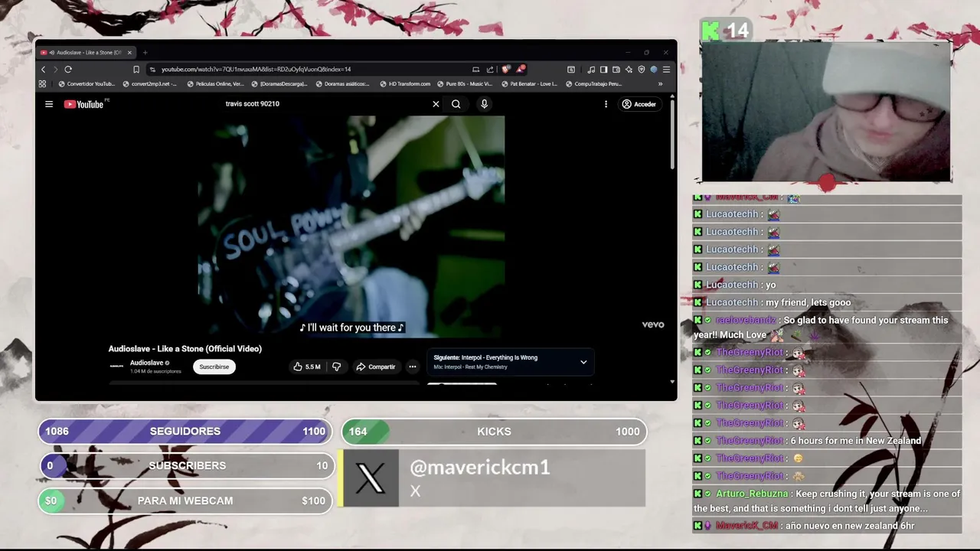
Task: Open Pure 80s - Music Vi... bookmark
Action: coord(465,84)
